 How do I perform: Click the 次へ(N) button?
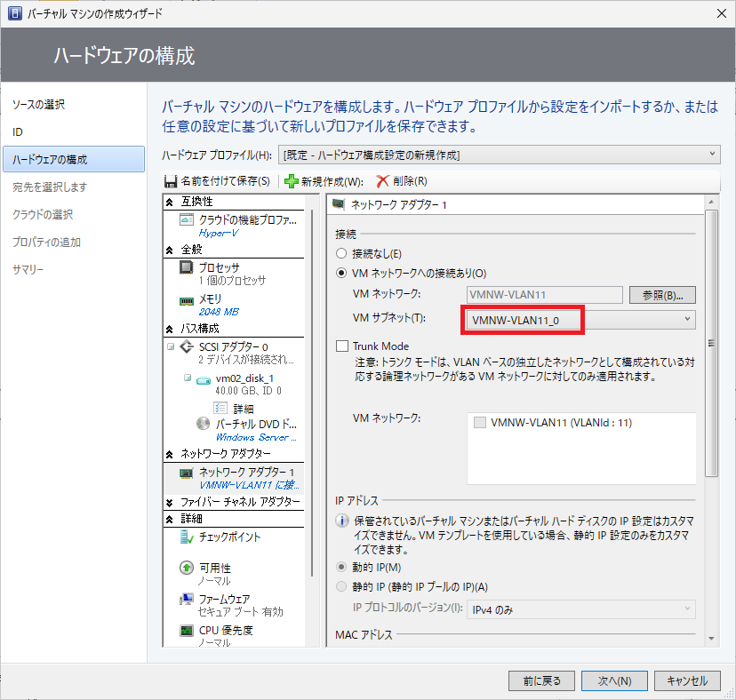tap(614, 680)
